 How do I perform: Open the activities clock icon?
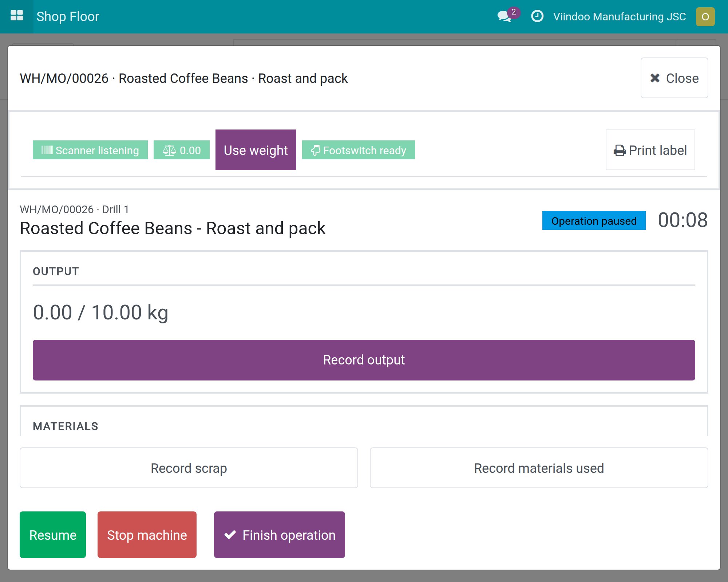(537, 16)
